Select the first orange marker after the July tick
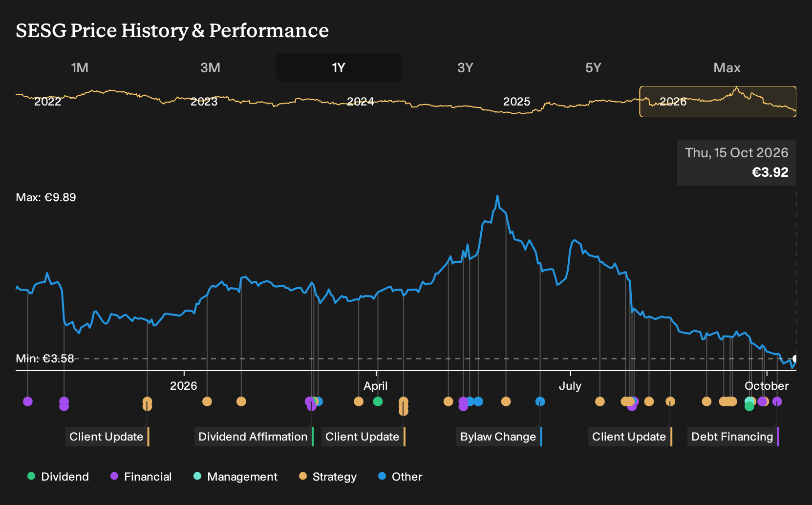Screen dimensions: 812x505 pos(600,401)
